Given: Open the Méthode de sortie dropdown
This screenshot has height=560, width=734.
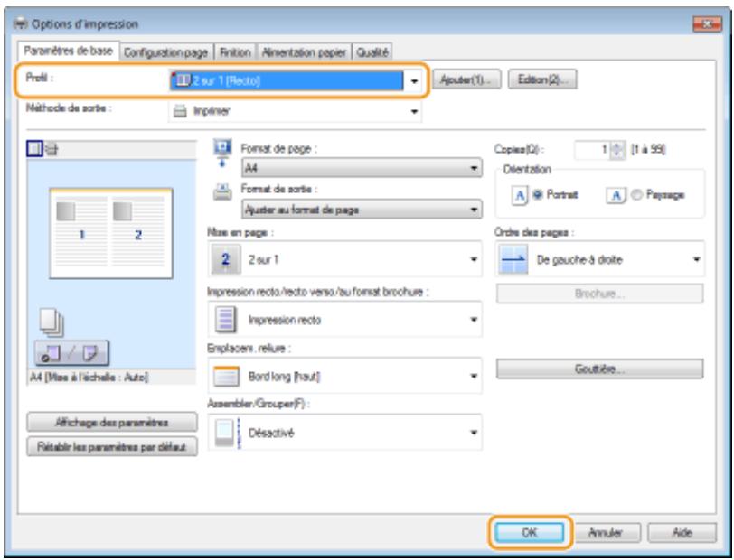Looking at the screenshot, I should pos(296,111).
